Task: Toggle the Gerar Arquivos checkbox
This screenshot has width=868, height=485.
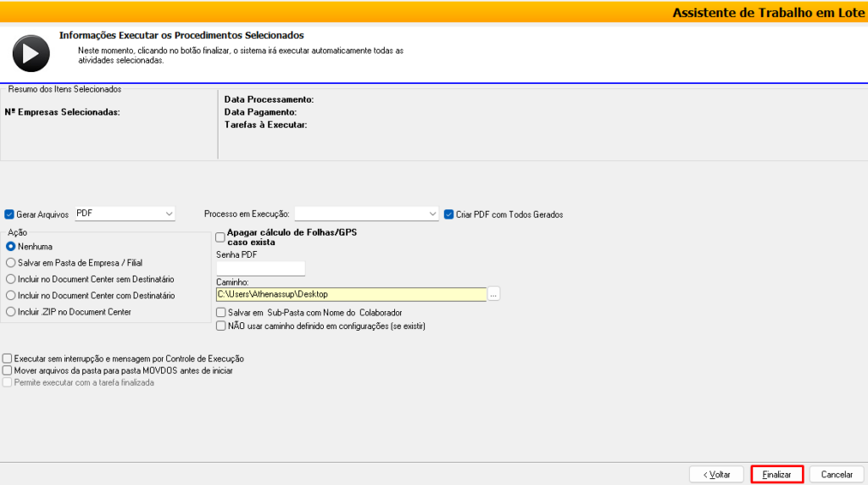Action: pos(10,215)
